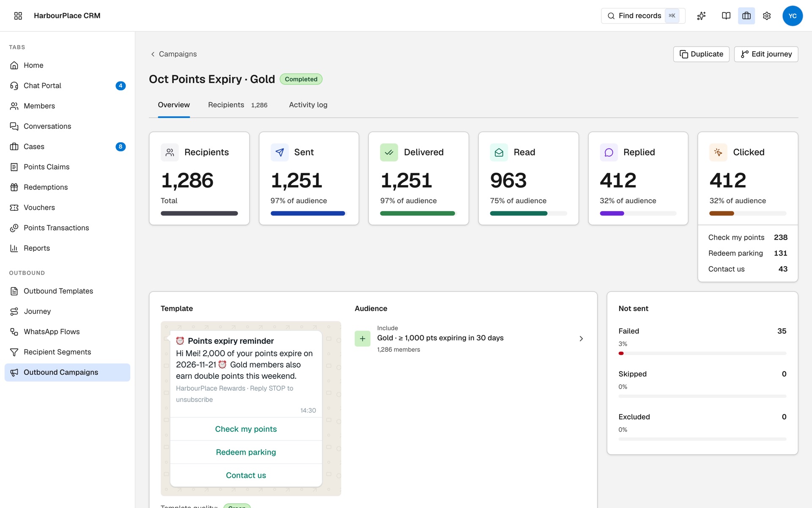Open Points Claims in sidebar

[x=67, y=167]
